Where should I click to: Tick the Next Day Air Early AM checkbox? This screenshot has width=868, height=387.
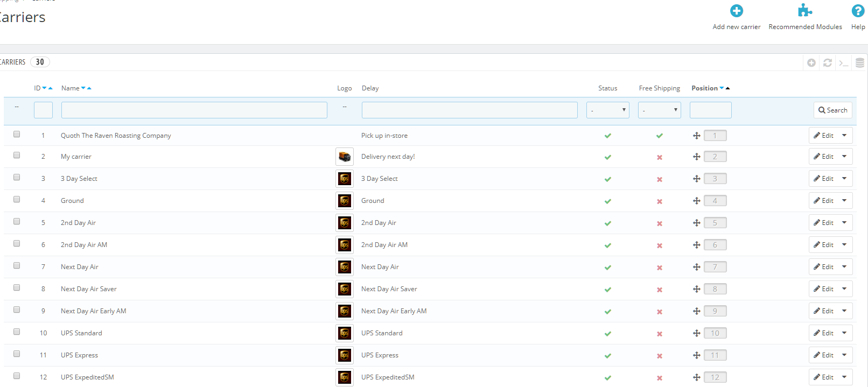(17, 309)
